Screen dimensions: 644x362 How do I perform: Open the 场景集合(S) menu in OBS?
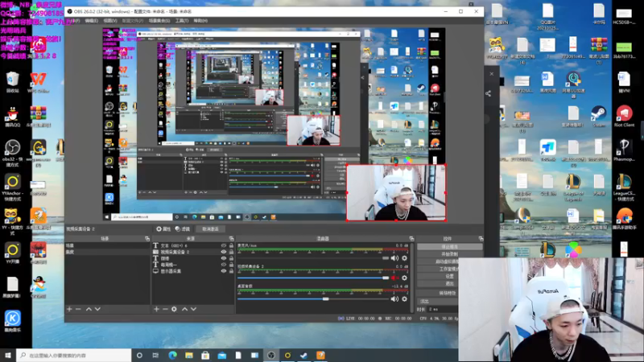tap(159, 21)
